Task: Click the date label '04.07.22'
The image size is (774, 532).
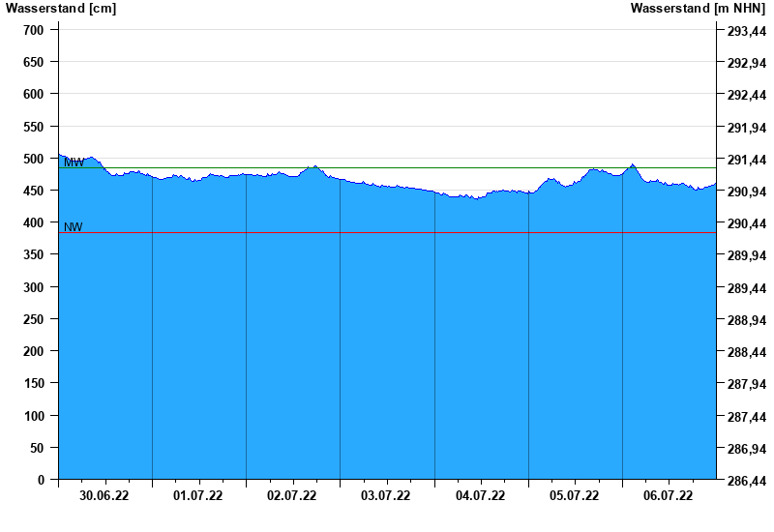Action: tap(480, 495)
